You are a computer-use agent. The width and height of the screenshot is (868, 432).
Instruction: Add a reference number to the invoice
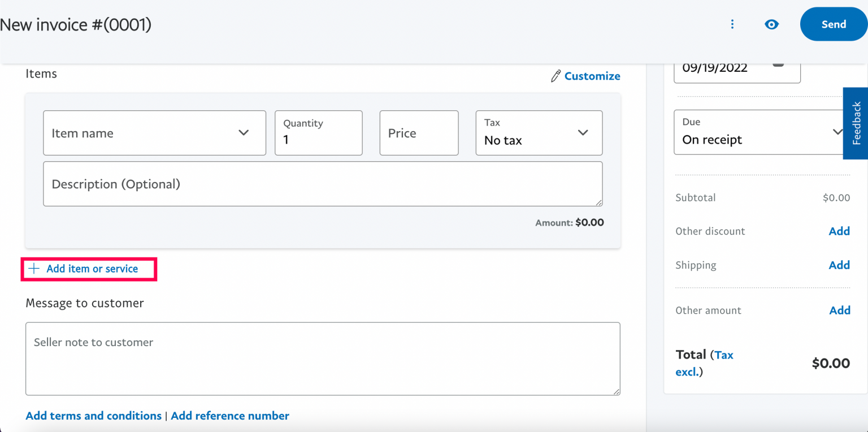[x=230, y=416]
